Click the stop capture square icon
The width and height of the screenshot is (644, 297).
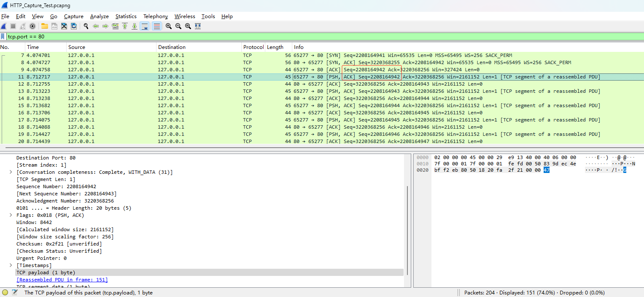coord(13,26)
